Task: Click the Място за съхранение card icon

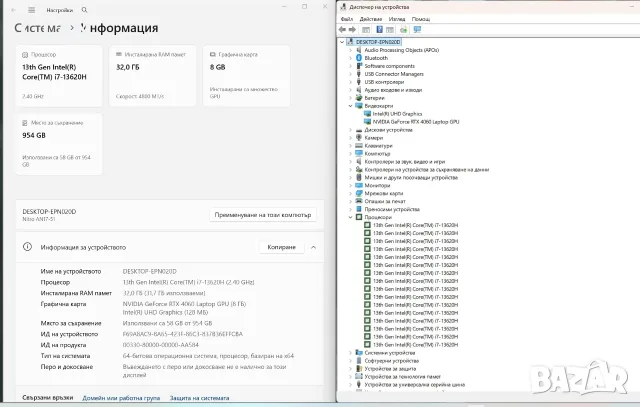Action: point(25,122)
